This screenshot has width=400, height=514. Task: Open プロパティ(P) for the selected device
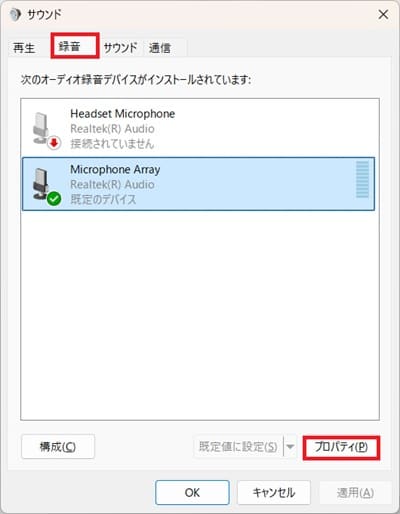click(x=341, y=447)
